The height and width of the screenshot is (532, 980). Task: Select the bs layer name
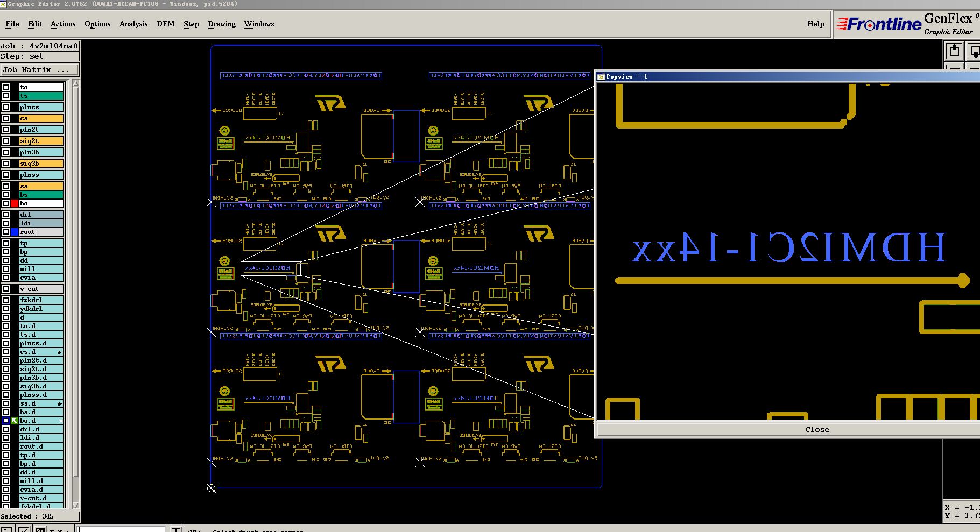coord(41,195)
